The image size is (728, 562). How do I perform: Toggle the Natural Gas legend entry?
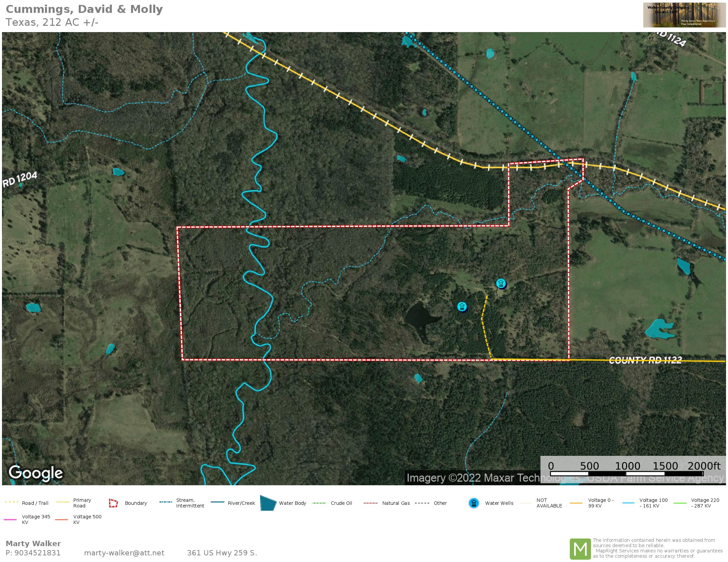(372, 503)
